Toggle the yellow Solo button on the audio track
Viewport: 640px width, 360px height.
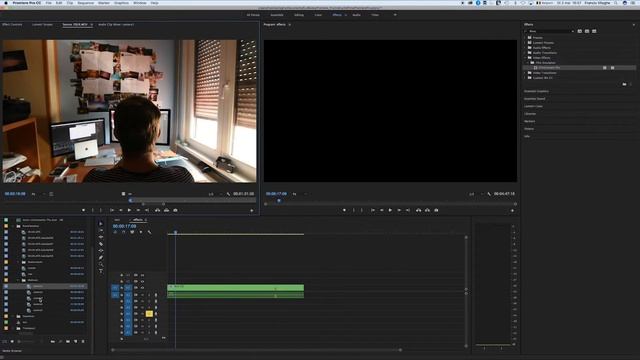(x=149, y=313)
